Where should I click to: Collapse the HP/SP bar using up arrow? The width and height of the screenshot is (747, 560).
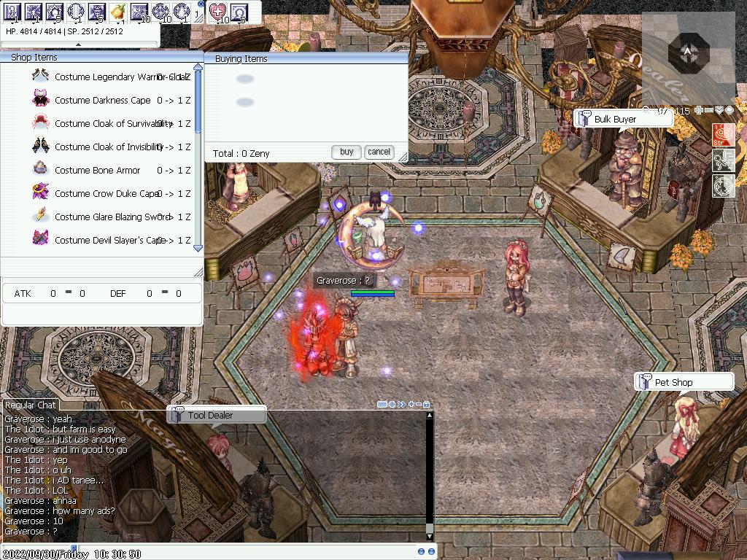click(x=78, y=44)
